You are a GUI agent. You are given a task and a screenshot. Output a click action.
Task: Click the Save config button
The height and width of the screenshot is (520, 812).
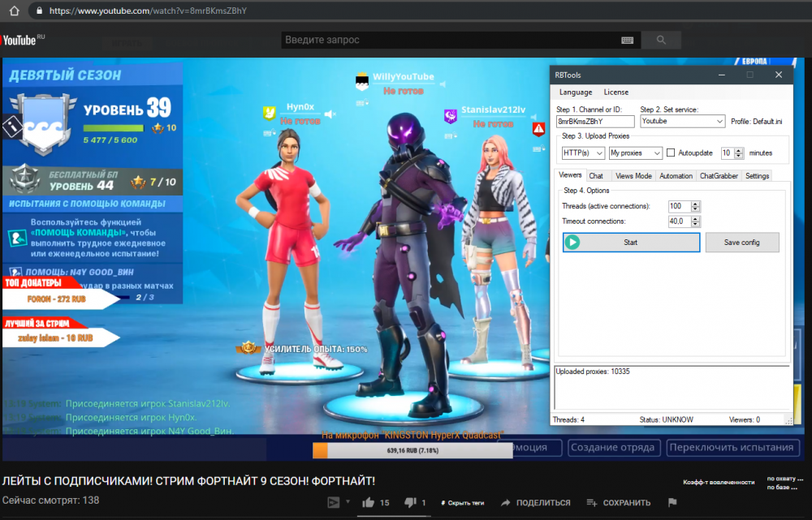pos(741,243)
